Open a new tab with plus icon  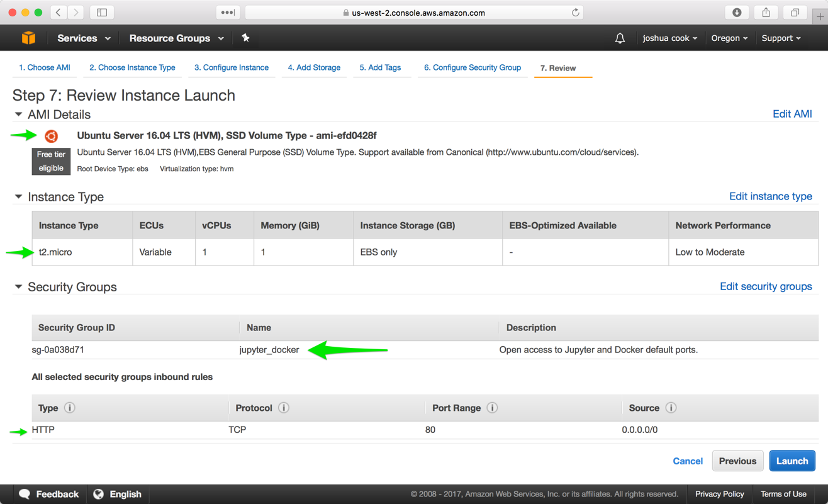pyautogui.click(x=820, y=16)
